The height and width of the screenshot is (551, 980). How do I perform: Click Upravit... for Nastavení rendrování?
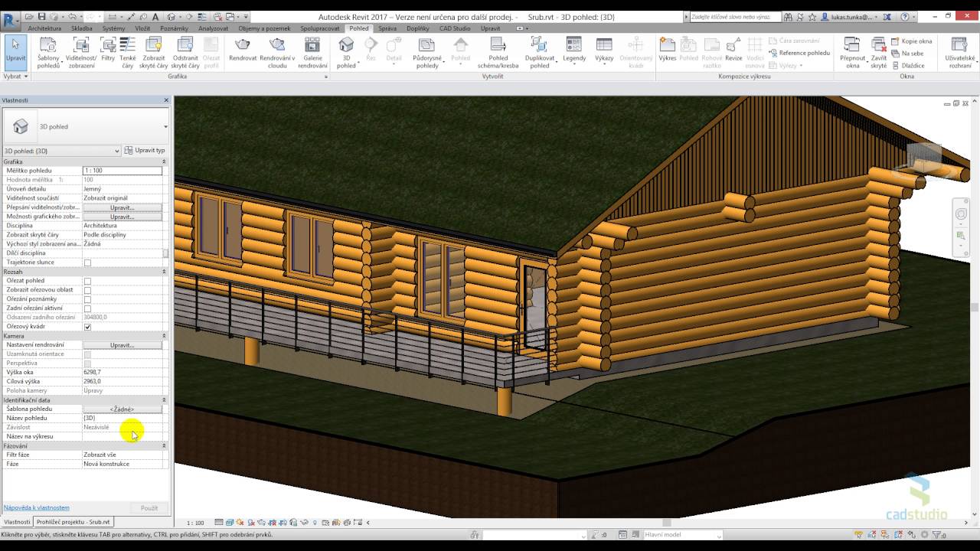pyautogui.click(x=122, y=345)
